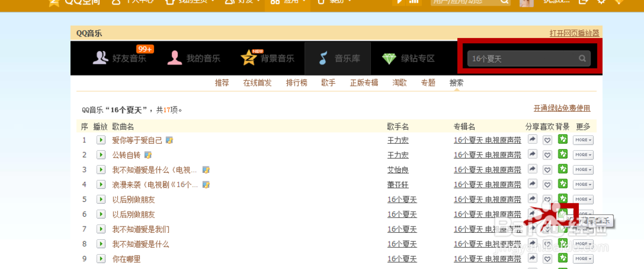Share song 你在哪里

click(533, 258)
